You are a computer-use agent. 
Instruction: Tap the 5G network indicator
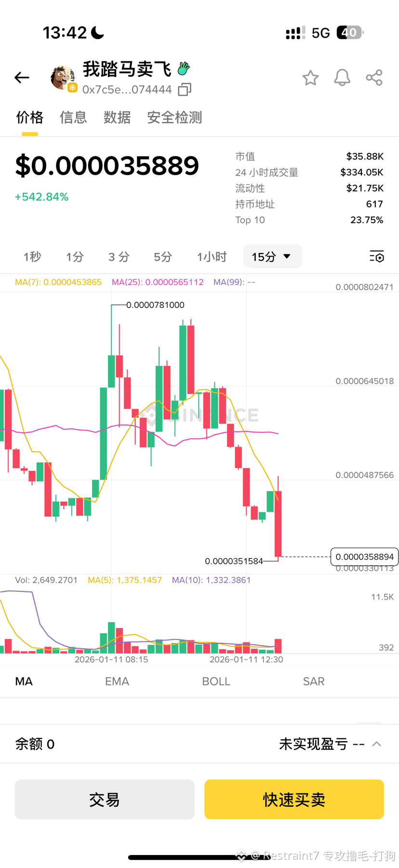point(320,33)
